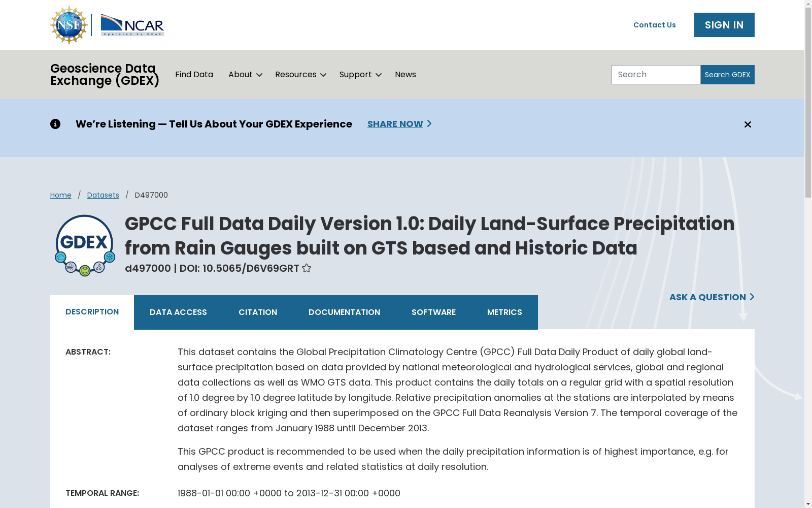Open the NSF logo link
This screenshot has height=508, width=812.
[x=69, y=25]
